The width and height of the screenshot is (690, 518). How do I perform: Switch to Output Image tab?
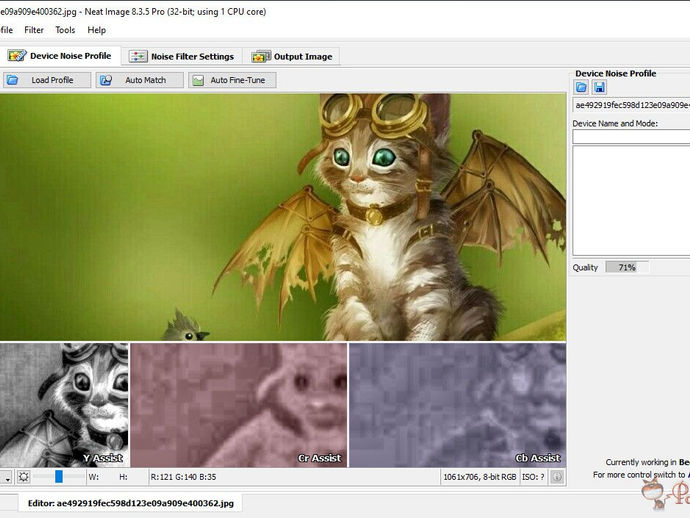click(292, 56)
